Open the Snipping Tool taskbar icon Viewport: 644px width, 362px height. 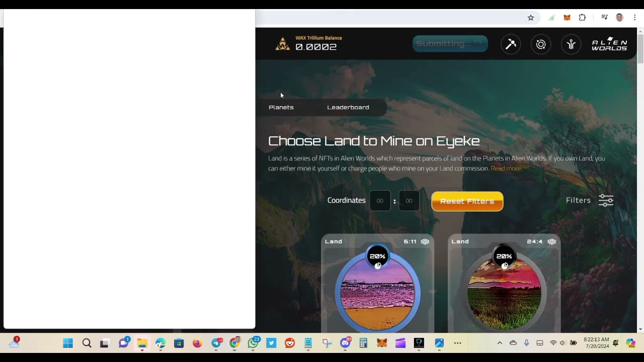pyautogui.click(x=327, y=343)
